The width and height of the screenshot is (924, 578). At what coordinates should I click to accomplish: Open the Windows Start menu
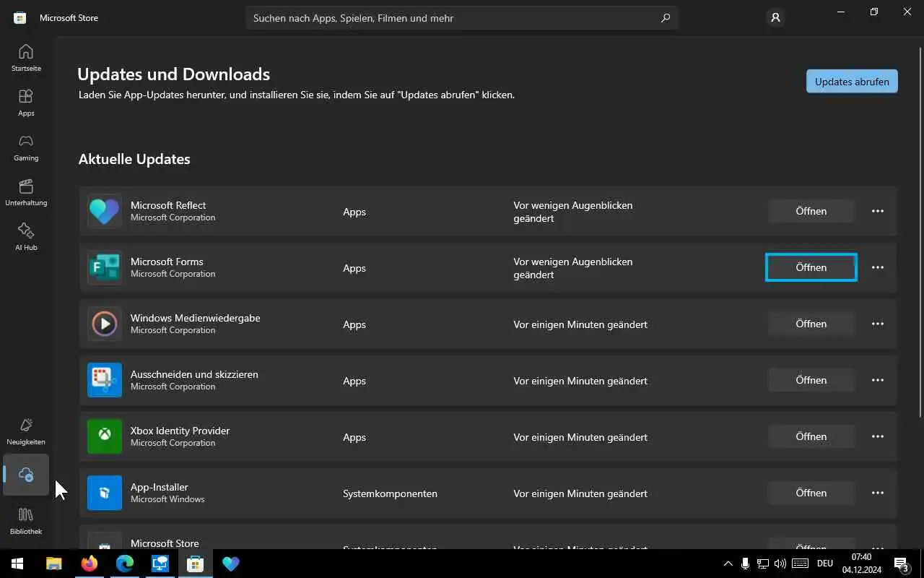point(17,564)
